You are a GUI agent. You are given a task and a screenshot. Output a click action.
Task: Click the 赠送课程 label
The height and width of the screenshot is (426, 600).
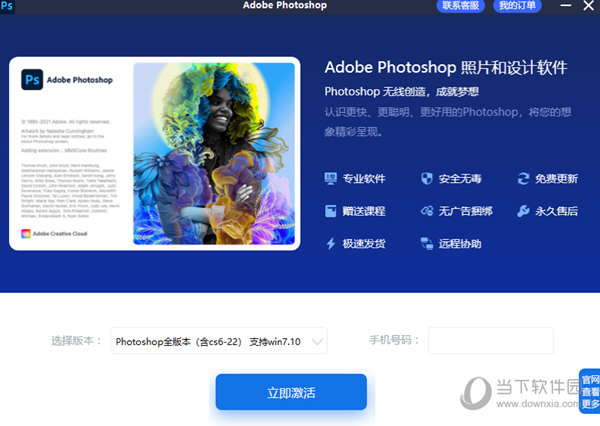364,211
